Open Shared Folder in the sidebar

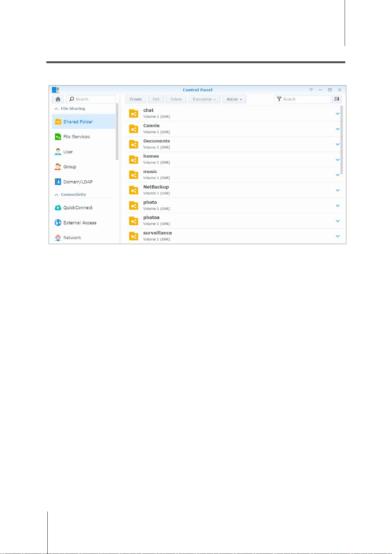pos(84,122)
